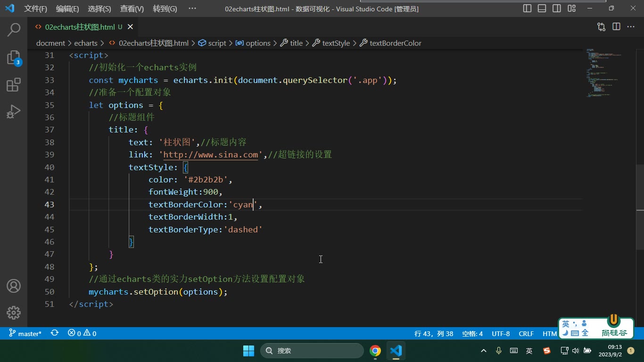Click the echarts folder breadcrumb
Screen dimensions: 644x362
pos(86,43)
